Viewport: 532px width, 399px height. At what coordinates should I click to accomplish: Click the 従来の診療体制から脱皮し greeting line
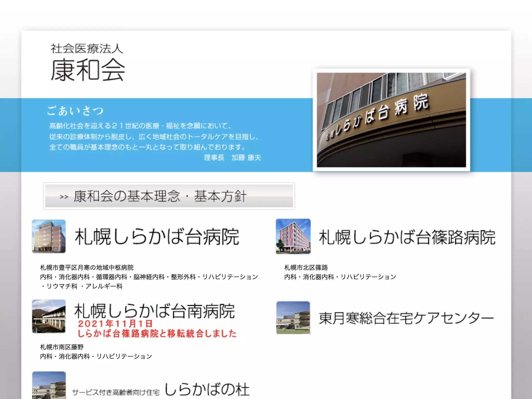(x=154, y=136)
